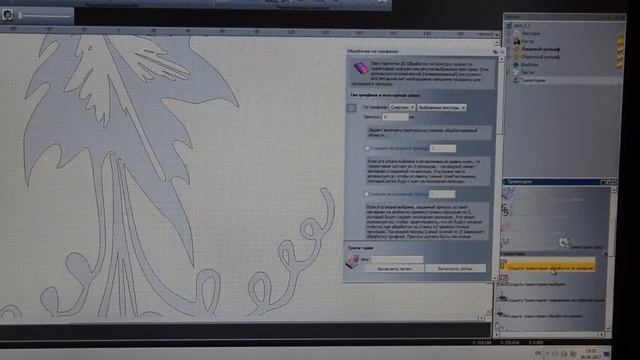Click the create area clearance toolpath icon

(x=504, y=281)
